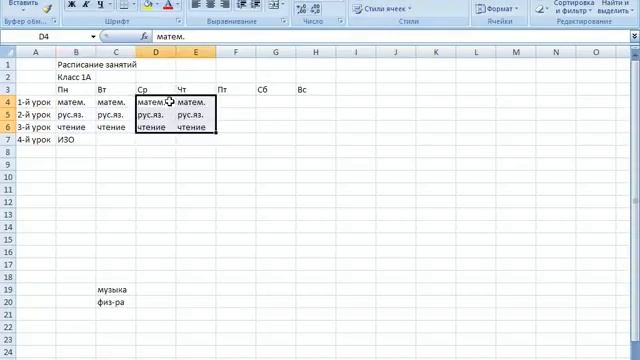Select cell containing Класс 1А
640x360 pixels.
tap(76, 77)
